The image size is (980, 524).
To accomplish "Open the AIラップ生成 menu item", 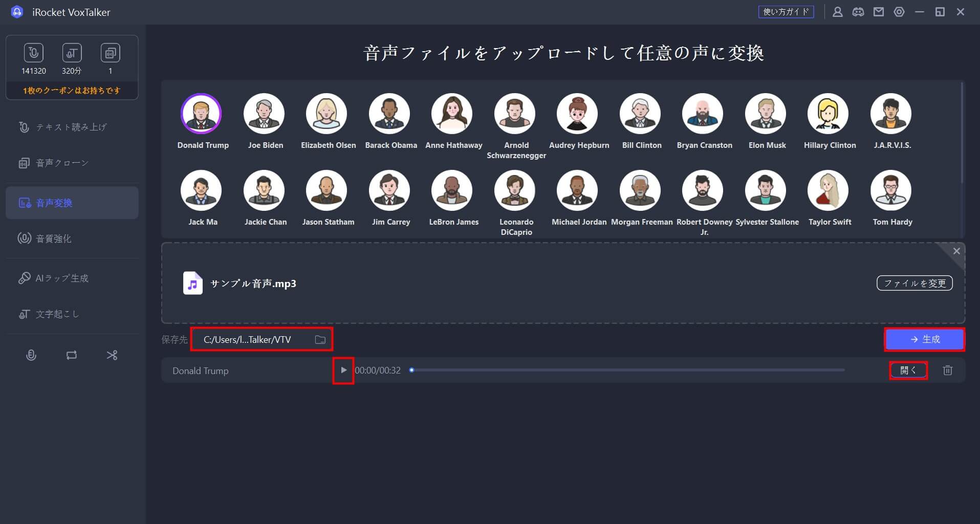I will [x=72, y=278].
